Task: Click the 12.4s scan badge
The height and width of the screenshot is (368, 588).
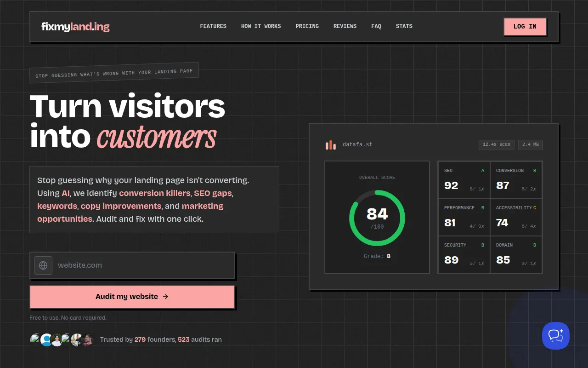Action: point(497,144)
